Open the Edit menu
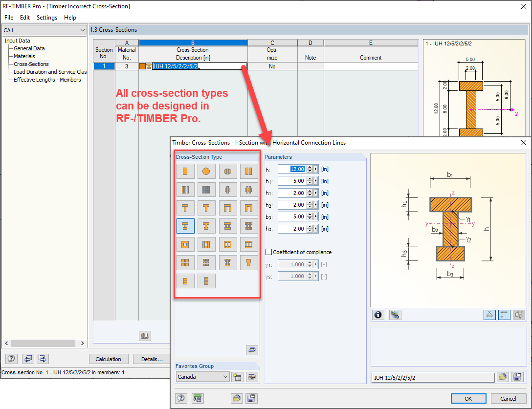The image size is (532, 409). [x=25, y=18]
